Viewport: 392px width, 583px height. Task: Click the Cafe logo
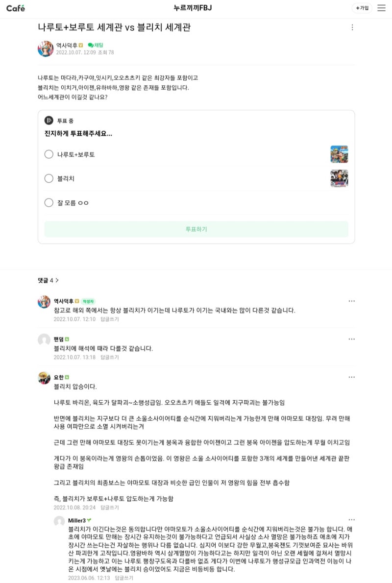(x=16, y=8)
